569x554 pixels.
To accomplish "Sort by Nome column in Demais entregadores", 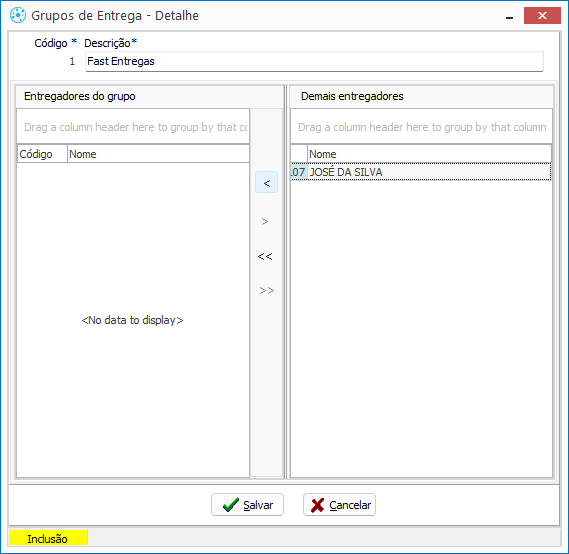I will 429,154.
